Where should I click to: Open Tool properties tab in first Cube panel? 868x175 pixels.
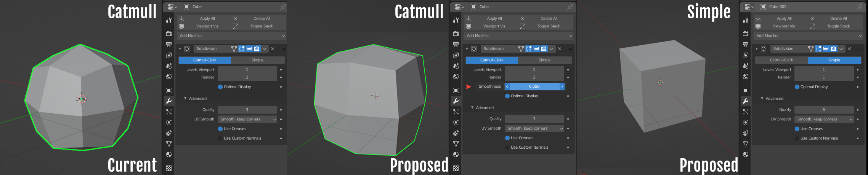point(169,20)
